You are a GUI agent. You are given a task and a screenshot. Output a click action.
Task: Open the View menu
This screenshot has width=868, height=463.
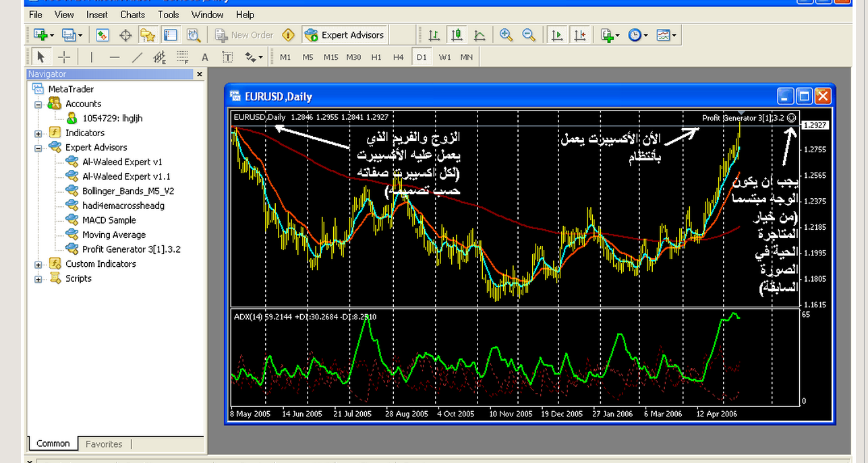[x=64, y=14]
